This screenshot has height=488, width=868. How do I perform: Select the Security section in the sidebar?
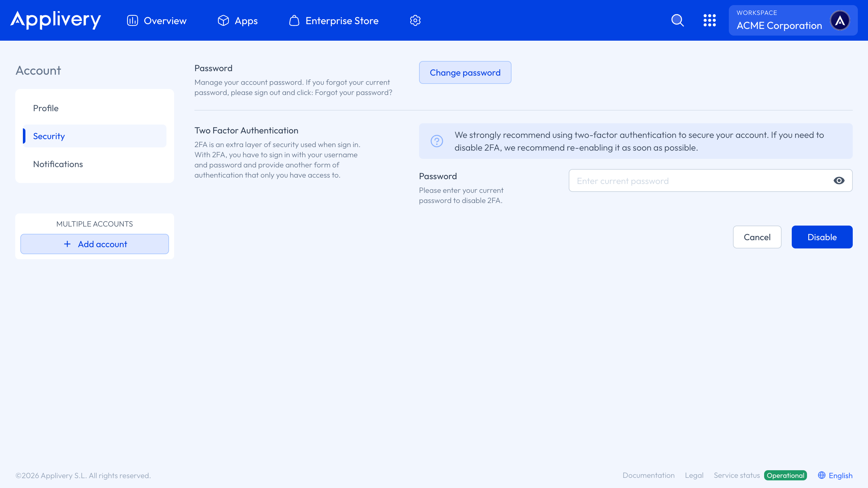[49, 136]
